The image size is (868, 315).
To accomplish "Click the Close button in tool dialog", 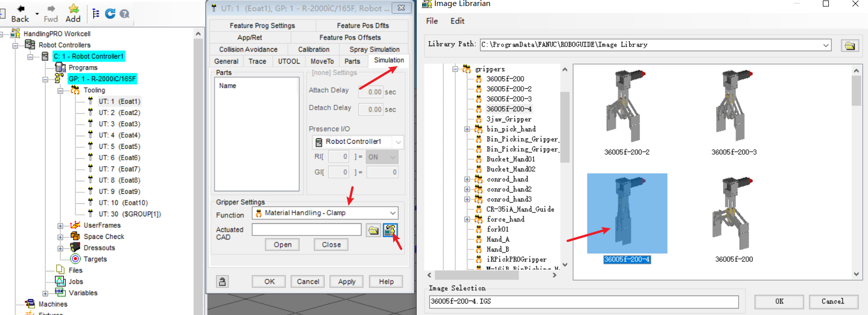I will coord(331,245).
